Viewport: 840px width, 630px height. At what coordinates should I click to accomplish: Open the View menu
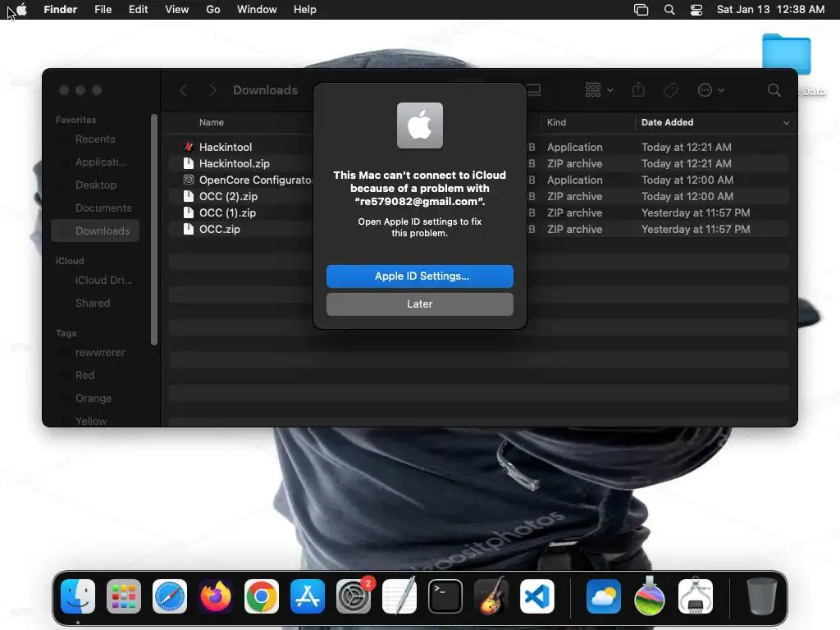pyautogui.click(x=177, y=10)
